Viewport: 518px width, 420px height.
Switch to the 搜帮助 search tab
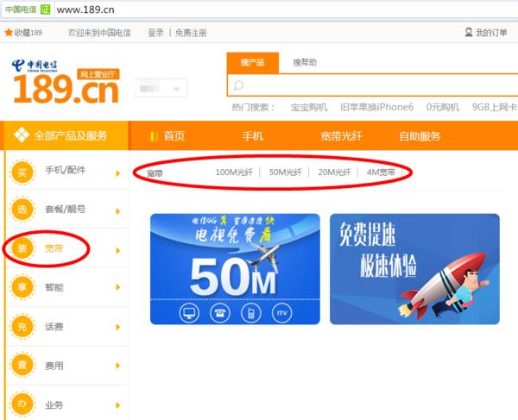(x=305, y=62)
